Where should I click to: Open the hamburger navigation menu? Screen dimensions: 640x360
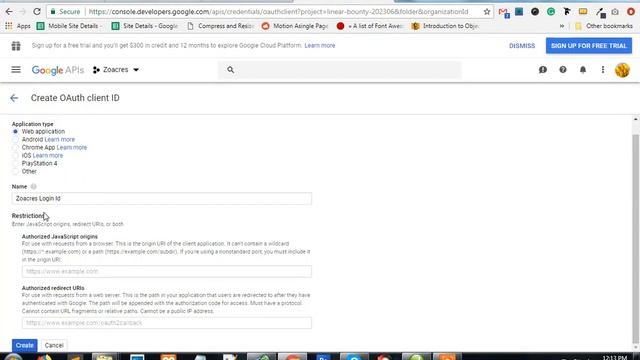click(x=16, y=70)
